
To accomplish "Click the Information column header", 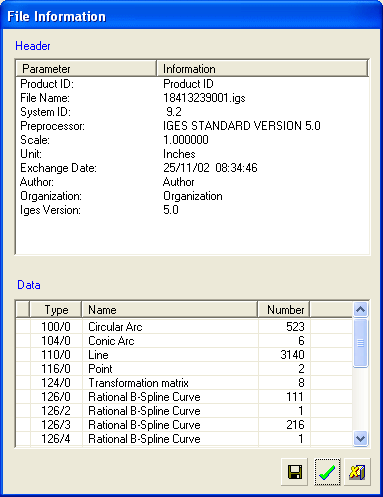I will click(262, 69).
